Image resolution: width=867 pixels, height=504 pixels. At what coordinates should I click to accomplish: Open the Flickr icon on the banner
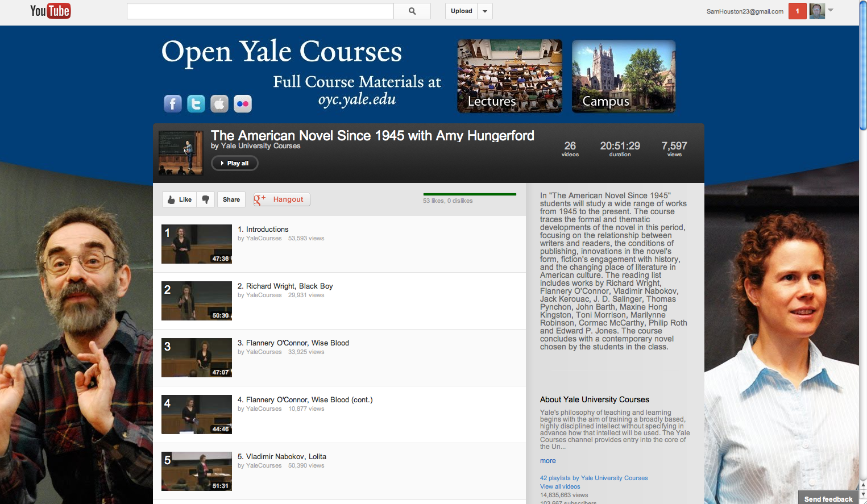[242, 103]
